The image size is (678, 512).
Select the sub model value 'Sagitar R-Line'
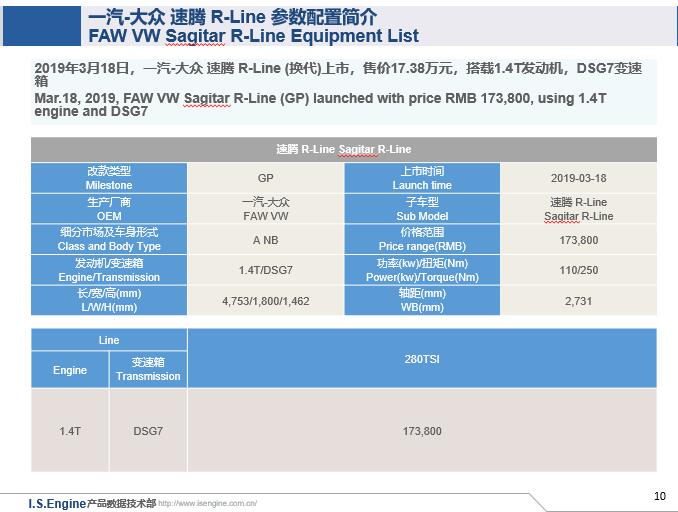[579, 216]
